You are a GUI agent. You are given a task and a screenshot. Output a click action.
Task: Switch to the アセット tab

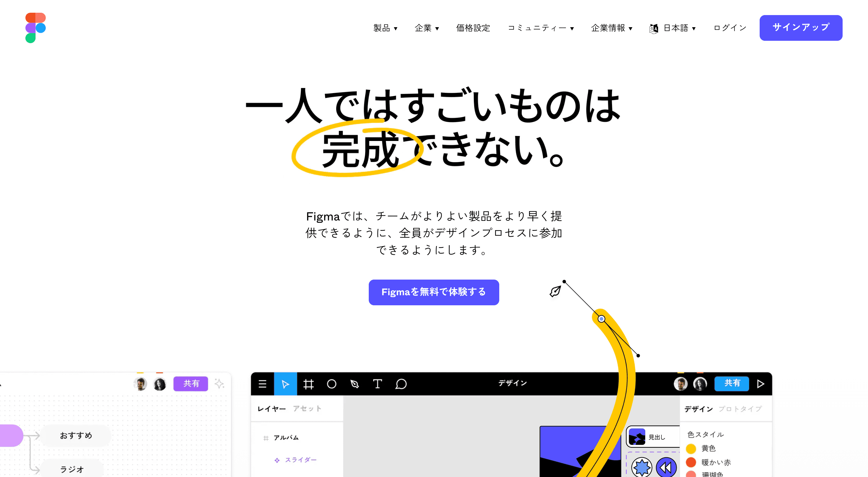coord(307,408)
